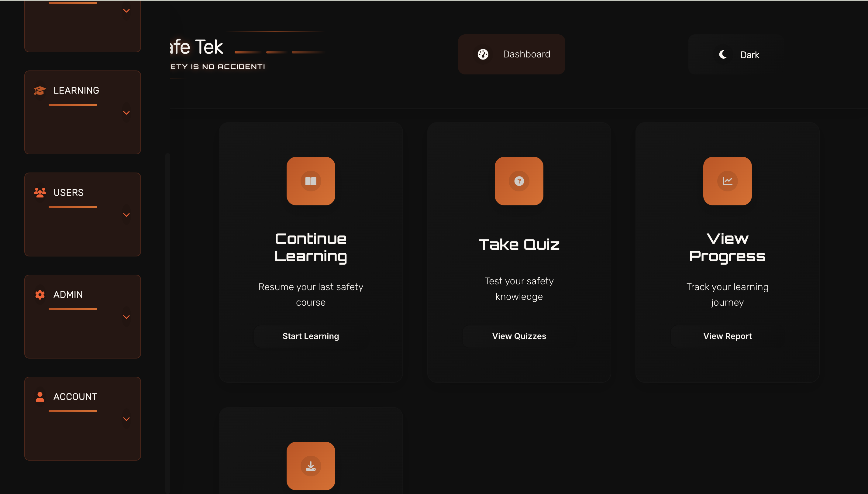Click the graduation cap Learning icon
868x494 pixels.
[x=40, y=90]
